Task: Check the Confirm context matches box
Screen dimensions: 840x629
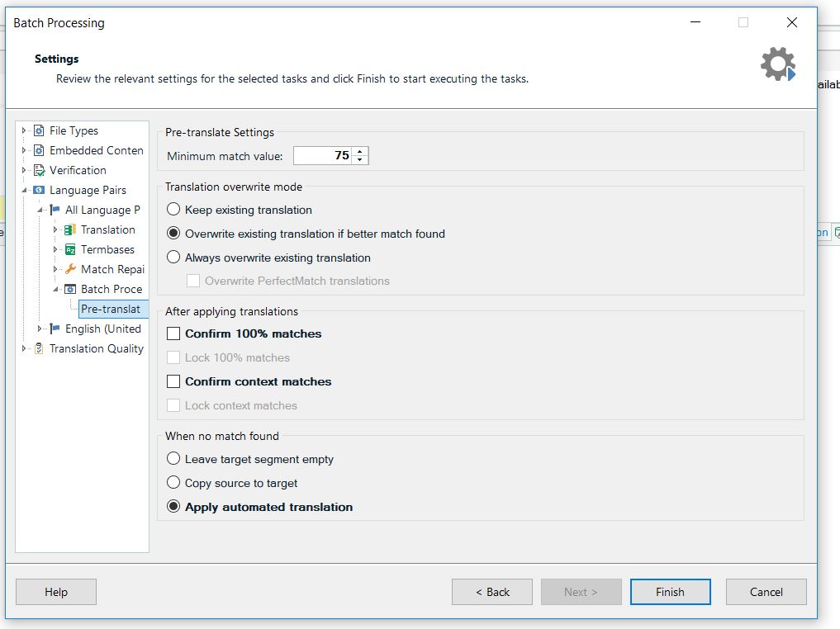Action: point(172,381)
